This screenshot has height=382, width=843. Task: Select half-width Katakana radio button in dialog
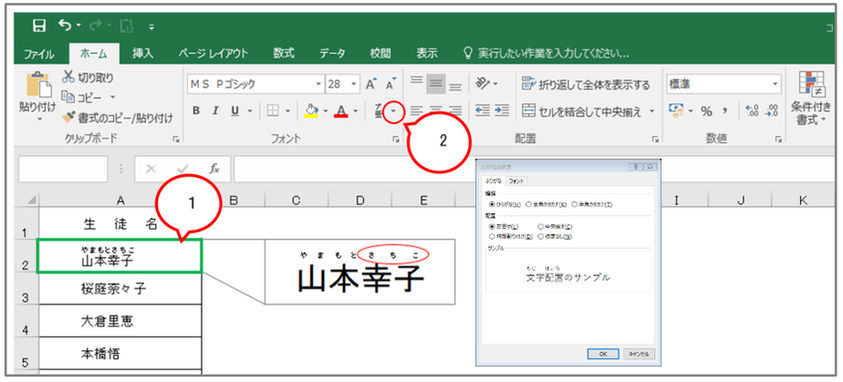click(575, 204)
